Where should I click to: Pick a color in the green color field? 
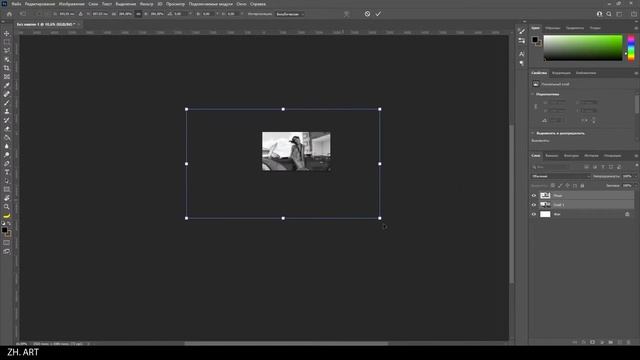[x=583, y=48]
